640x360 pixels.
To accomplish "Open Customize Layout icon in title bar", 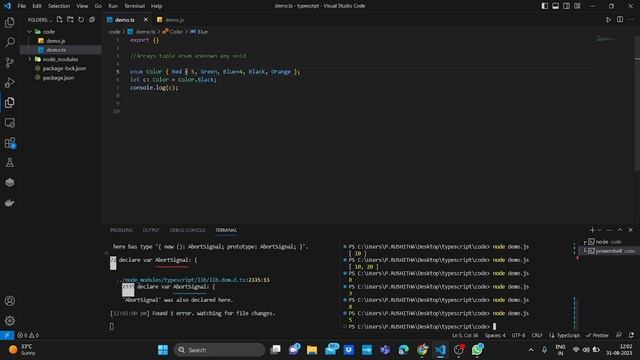I will pos(577,6).
